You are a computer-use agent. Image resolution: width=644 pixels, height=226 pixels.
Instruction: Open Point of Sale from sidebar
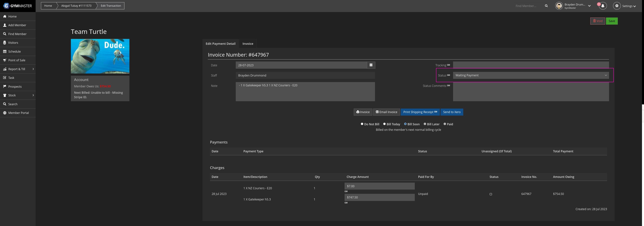(x=17, y=60)
